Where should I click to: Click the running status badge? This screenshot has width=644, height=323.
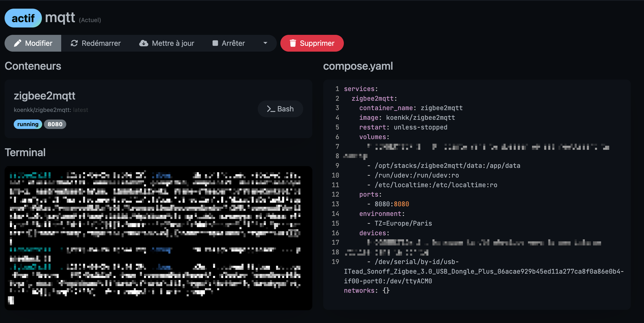pos(28,124)
